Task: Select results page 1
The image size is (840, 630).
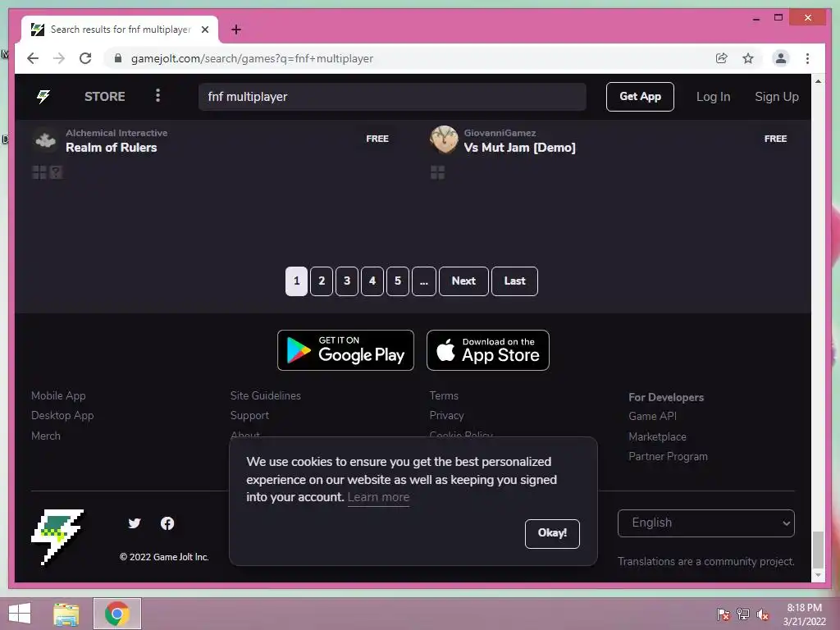Action: (296, 281)
